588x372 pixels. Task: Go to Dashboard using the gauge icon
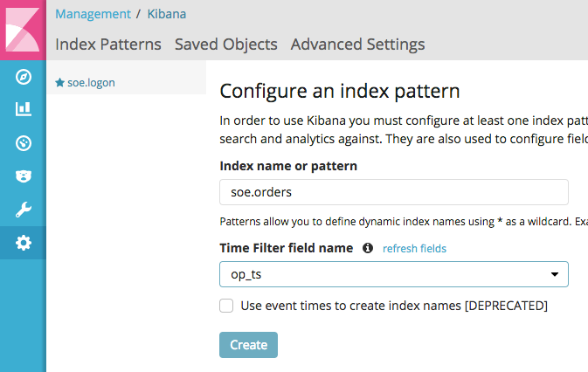point(24,143)
